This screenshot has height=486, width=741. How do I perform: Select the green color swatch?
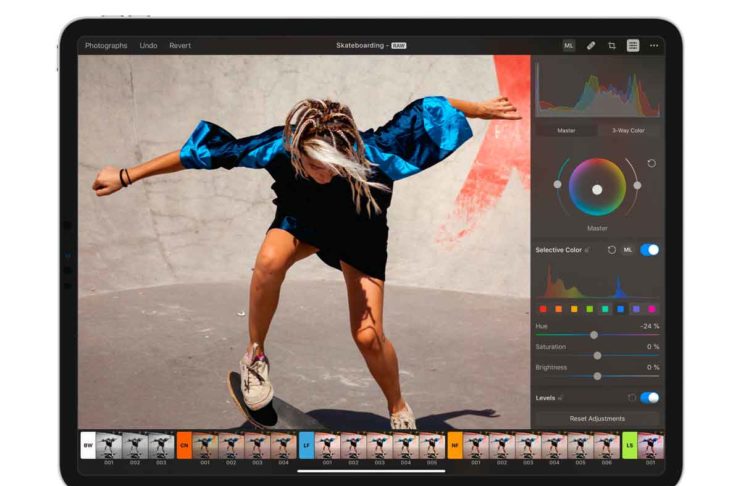point(590,309)
